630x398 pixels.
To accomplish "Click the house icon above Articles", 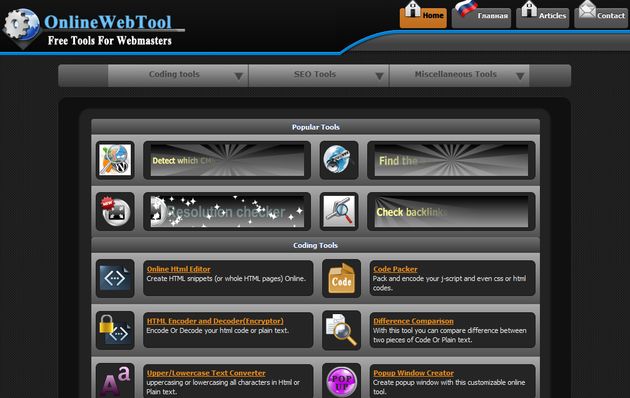I will click(529, 8).
